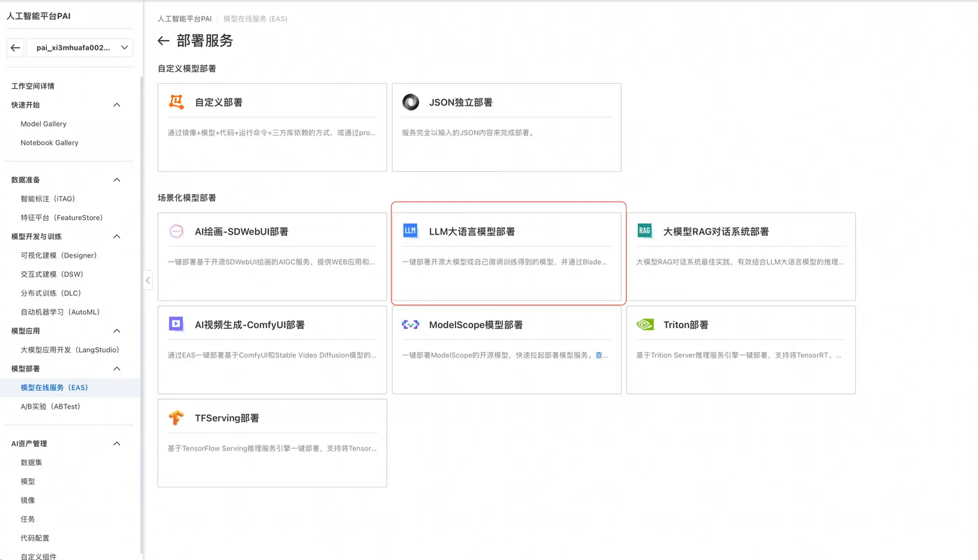The width and height of the screenshot is (978, 560).
Task: Click the ModelScope logo icon
Action: [x=411, y=325]
